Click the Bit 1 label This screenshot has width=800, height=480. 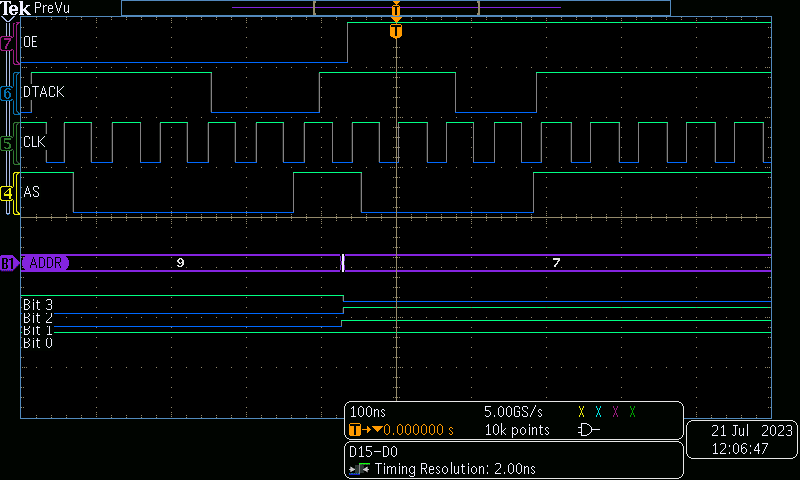tap(38, 330)
